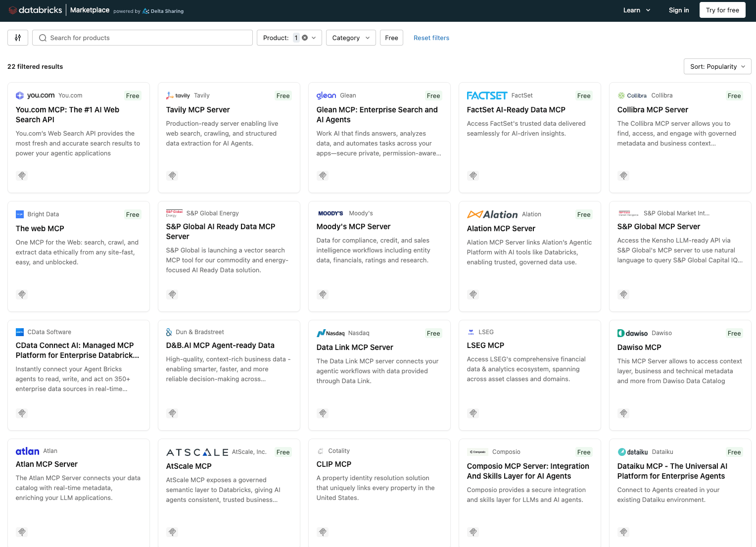Image resolution: width=756 pixels, height=547 pixels.
Task: Open the Moody's MCP Server listing
Action: pyautogui.click(x=353, y=226)
